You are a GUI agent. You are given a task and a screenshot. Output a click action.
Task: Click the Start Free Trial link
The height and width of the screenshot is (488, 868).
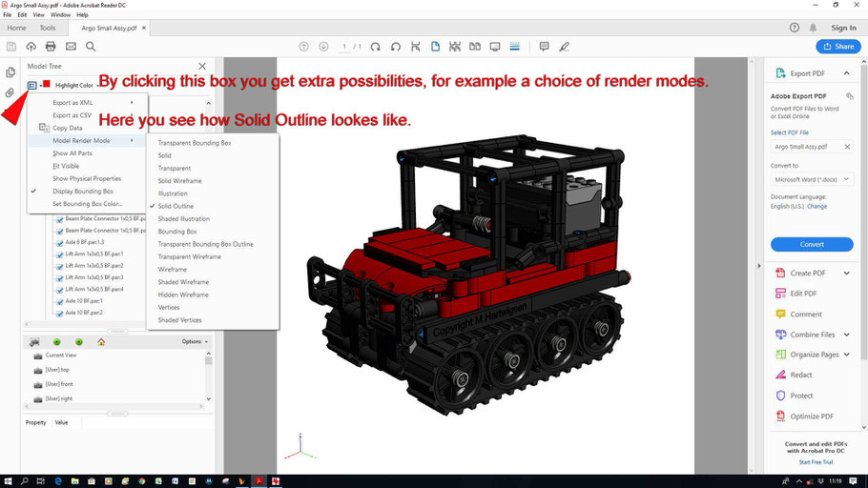(816, 462)
